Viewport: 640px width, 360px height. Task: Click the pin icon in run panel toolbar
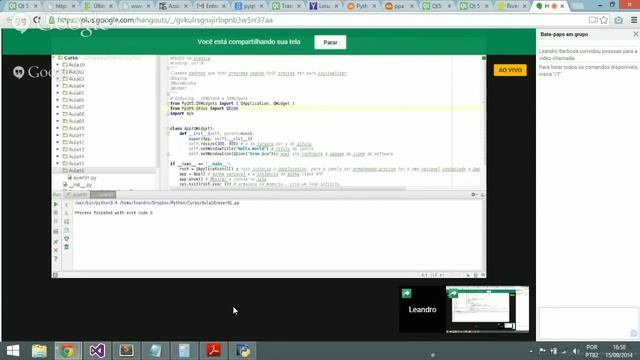[x=56, y=242]
